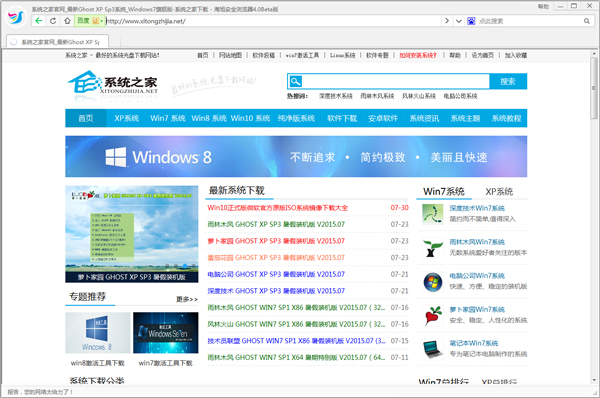The image size is (600, 398).
Task: Click the 雨林木风Win7系统 sprout icon
Action: tap(433, 248)
